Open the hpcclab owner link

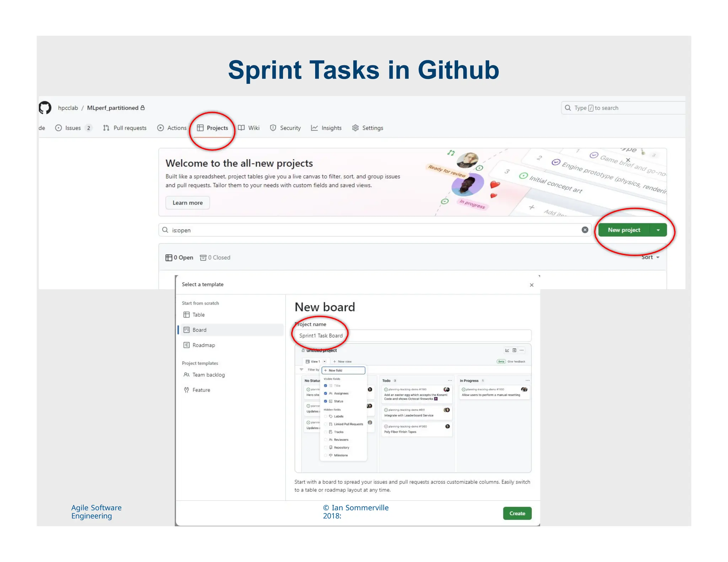pos(68,108)
